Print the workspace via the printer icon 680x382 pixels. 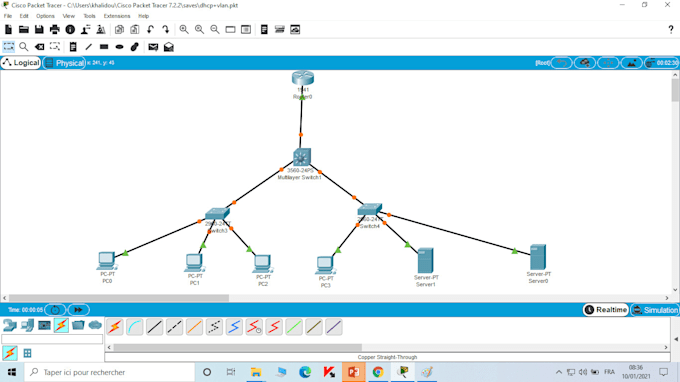tap(55, 29)
